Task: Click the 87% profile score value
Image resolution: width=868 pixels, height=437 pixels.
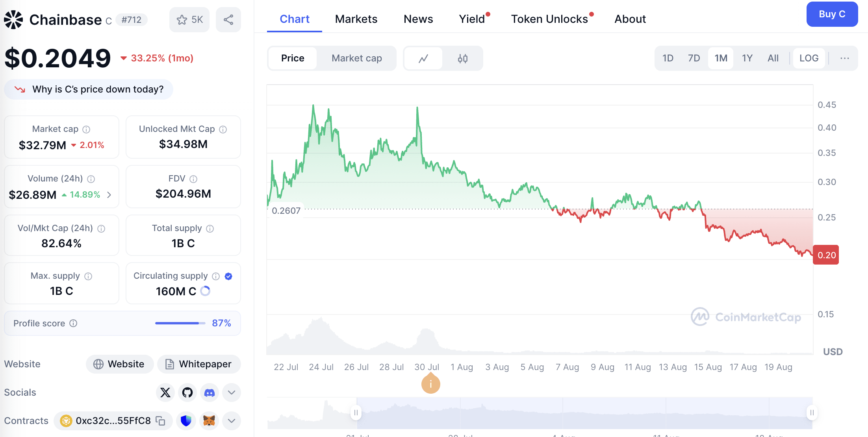Action: point(221,323)
